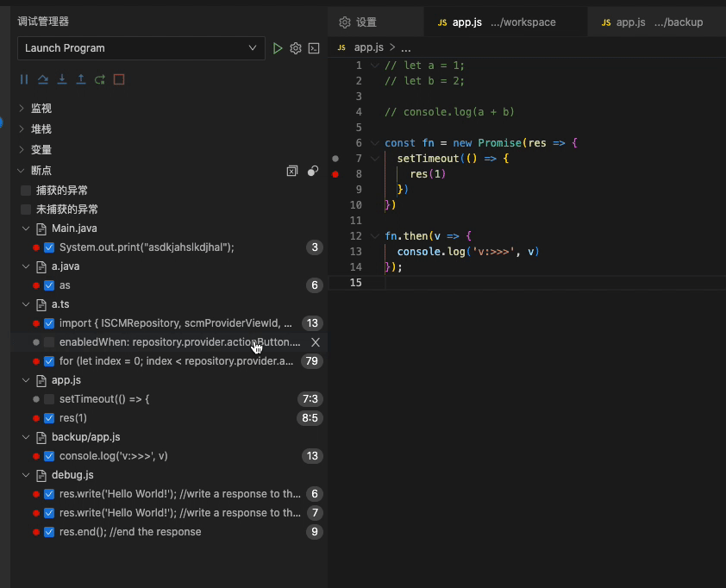Check the setTimeout breakpoint checkbox

coord(49,399)
